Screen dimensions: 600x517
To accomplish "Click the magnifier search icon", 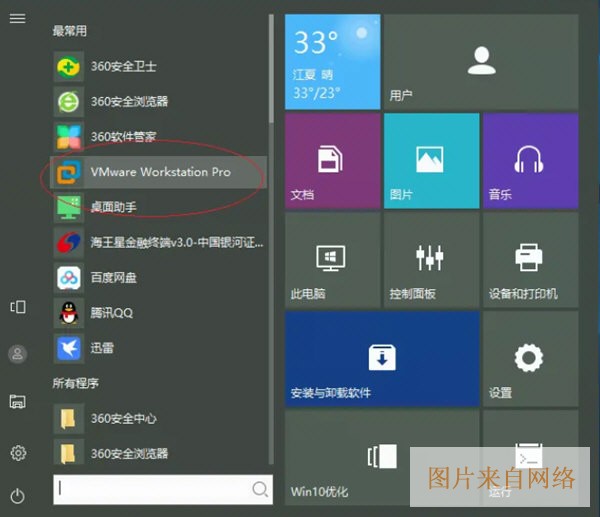I will click(x=260, y=489).
